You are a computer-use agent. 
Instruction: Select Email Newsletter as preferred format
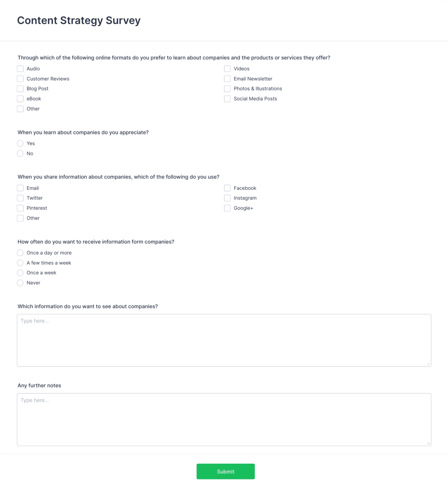click(x=227, y=79)
